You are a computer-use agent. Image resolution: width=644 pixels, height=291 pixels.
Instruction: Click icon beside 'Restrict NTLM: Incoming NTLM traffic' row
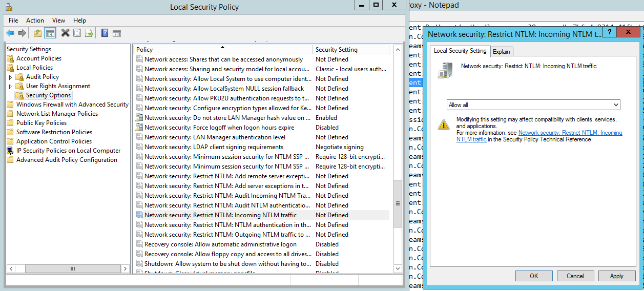click(139, 215)
